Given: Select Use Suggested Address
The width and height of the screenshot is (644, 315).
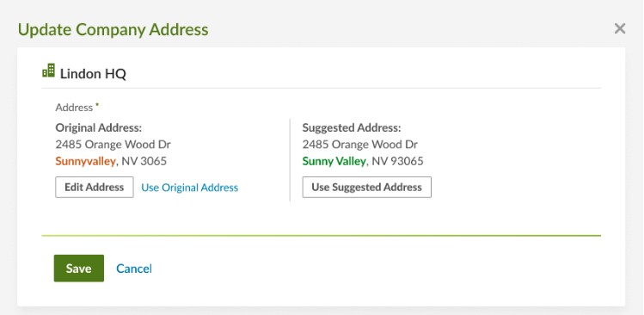Looking at the screenshot, I should [x=367, y=187].
